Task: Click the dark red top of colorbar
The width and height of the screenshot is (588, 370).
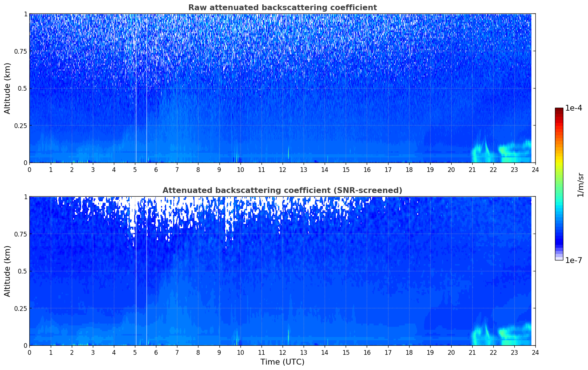Action: click(559, 110)
